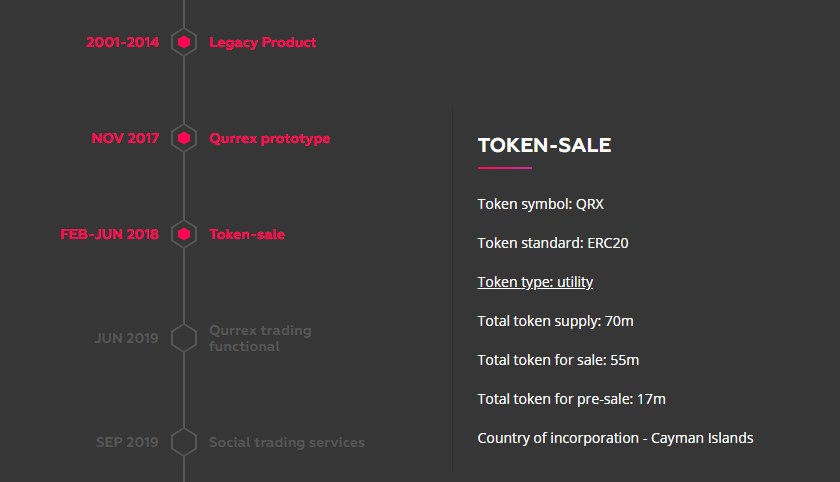The width and height of the screenshot is (840, 482).
Task: Click the Qurrex prototype hexagon marker
Action: (184, 138)
